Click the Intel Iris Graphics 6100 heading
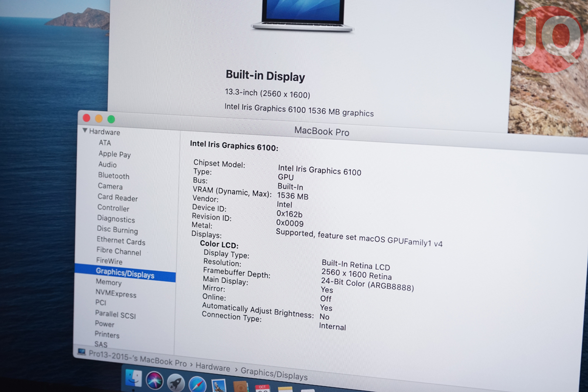The width and height of the screenshot is (588, 392). [x=234, y=146]
